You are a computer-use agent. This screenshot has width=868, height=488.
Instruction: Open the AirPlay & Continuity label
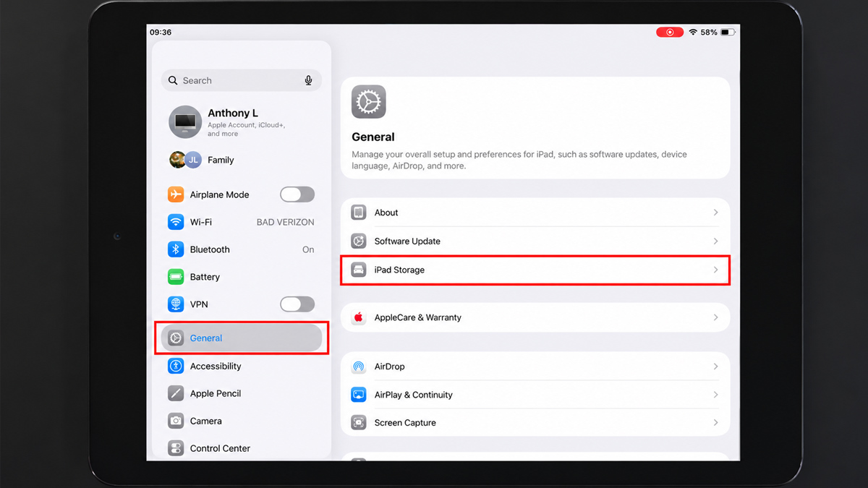pos(414,395)
